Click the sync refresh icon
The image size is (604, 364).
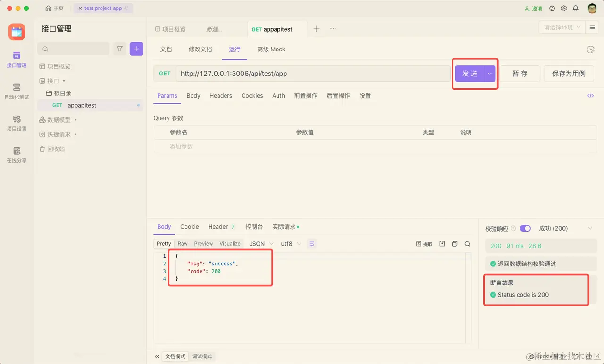(552, 8)
